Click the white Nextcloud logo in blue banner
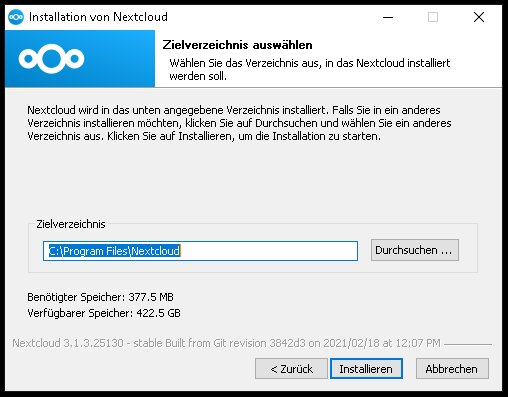The height and width of the screenshot is (397, 508). (51, 59)
